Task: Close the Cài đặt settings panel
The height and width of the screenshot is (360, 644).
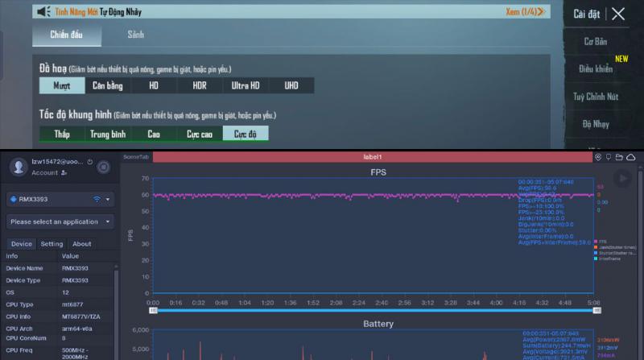Action: coord(618,14)
